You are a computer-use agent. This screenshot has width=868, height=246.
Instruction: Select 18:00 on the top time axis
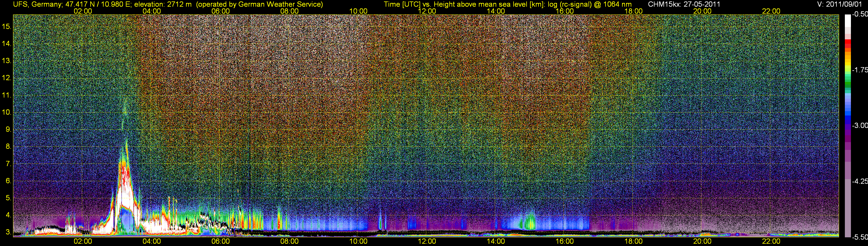[x=633, y=11]
